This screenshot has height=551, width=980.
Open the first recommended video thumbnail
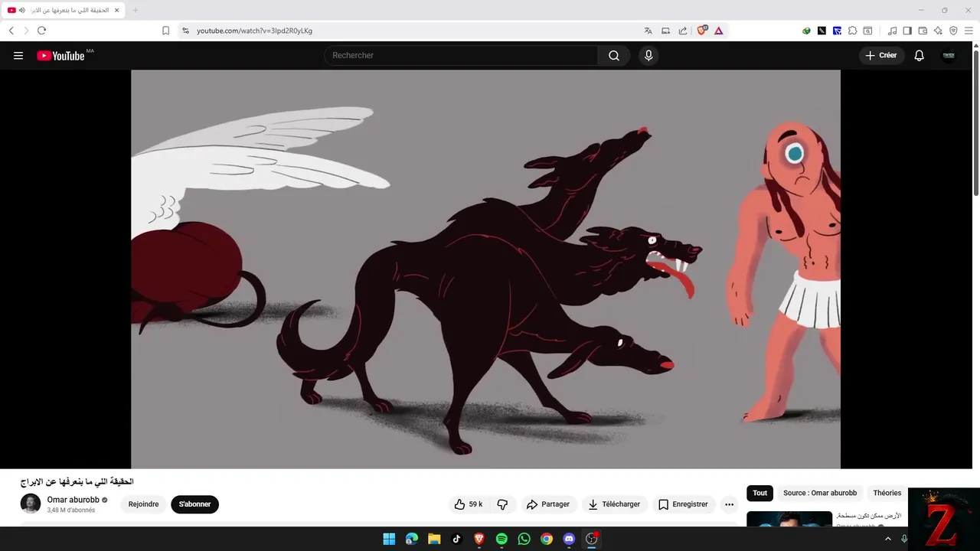coord(789,520)
